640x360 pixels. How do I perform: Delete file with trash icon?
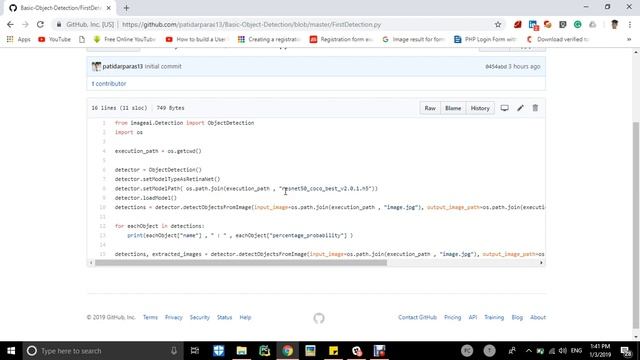535,108
